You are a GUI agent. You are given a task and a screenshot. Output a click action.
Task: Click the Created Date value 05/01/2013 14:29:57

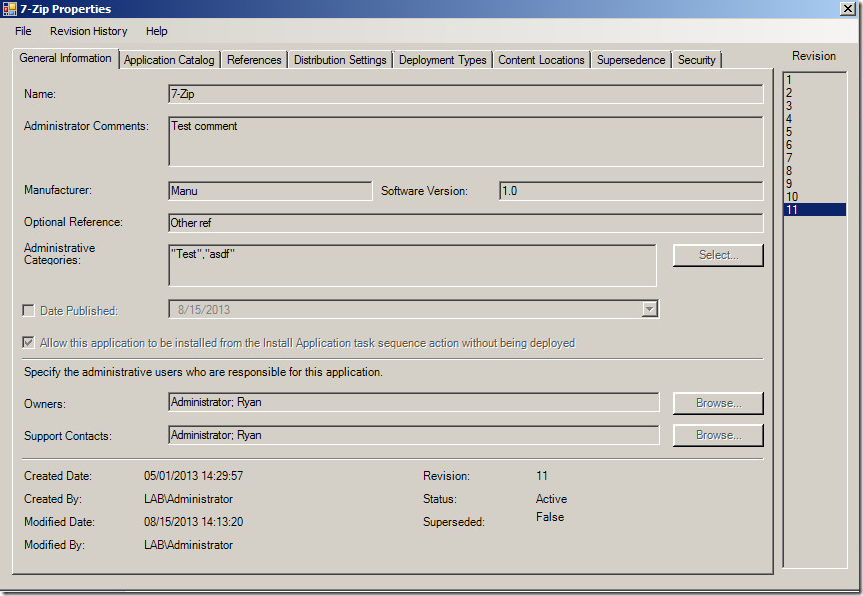click(x=194, y=476)
